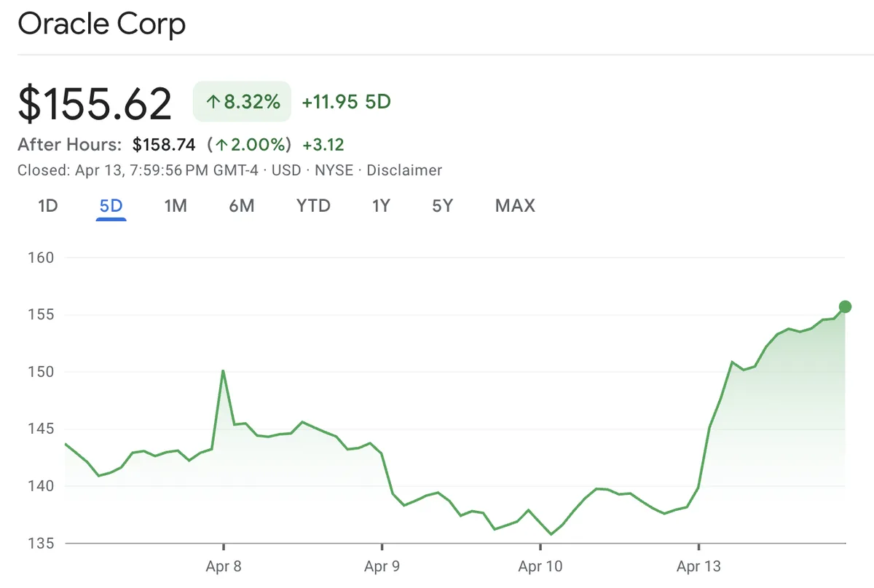Open the 1M price history view
The height and width of the screenshot is (588, 874).
tap(176, 206)
